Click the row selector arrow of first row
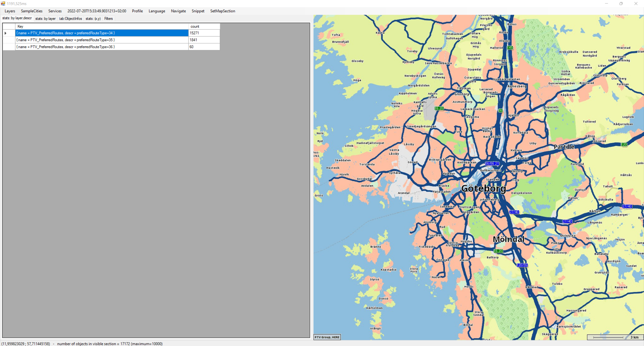This screenshot has width=644, height=346. coord(6,33)
